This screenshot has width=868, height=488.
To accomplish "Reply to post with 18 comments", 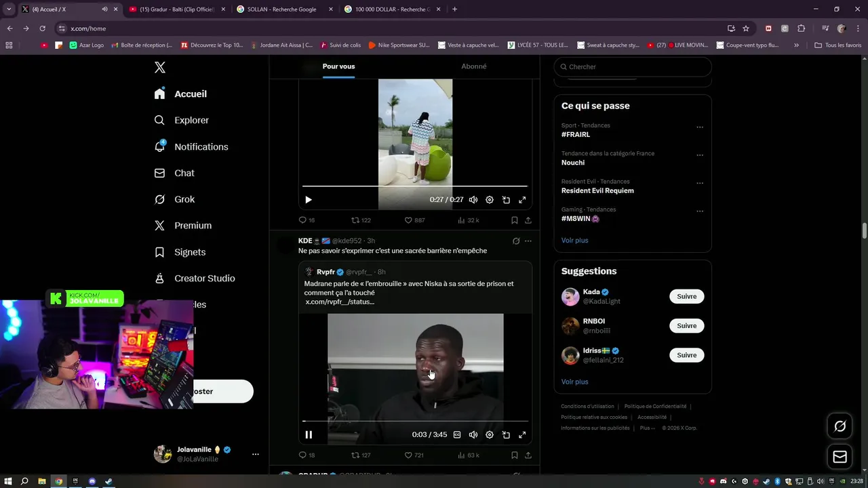I will [307, 455].
